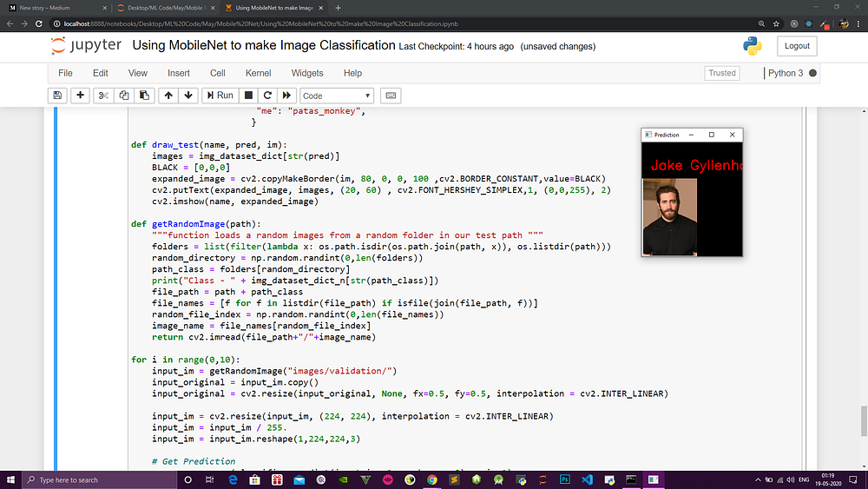Open the Chrome three-dot menu

(858, 23)
